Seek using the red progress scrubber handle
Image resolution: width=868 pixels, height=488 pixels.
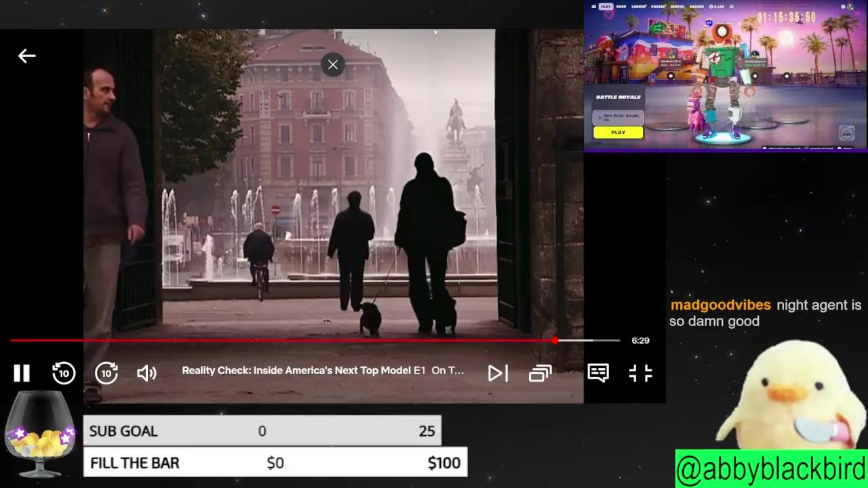tap(555, 340)
